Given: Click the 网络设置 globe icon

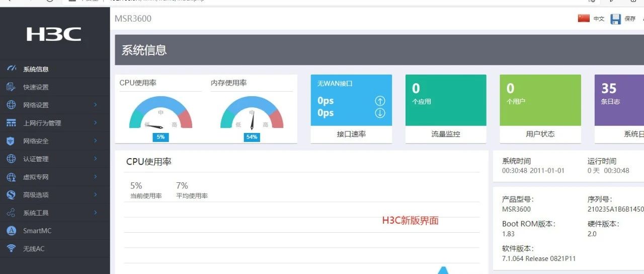Looking at the screenshot, I should pyautogui.click(x=11, y=105).
